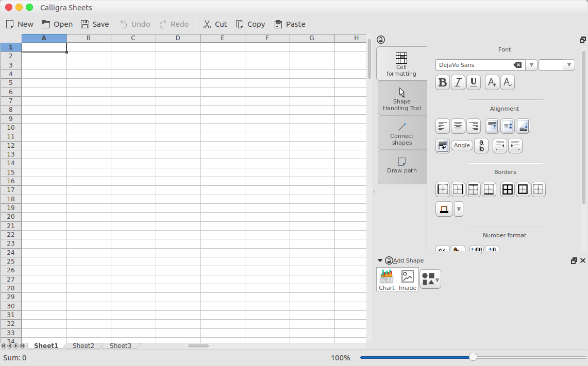
Task: Switch to the Sheet3 tab
Action: point(121,346)
